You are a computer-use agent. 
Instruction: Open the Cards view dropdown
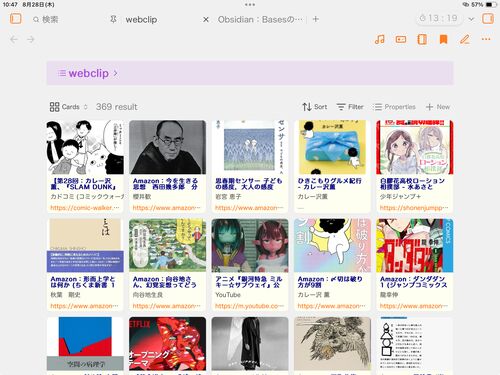pos(69,107)
